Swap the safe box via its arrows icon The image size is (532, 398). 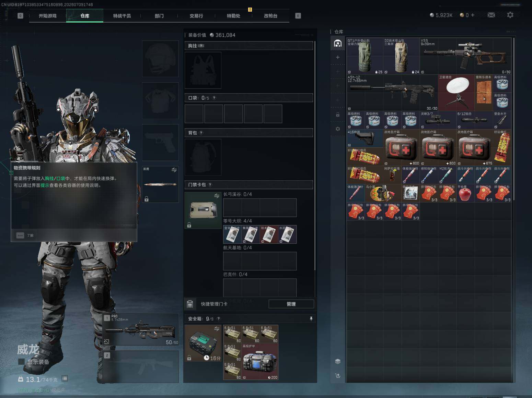217,329
